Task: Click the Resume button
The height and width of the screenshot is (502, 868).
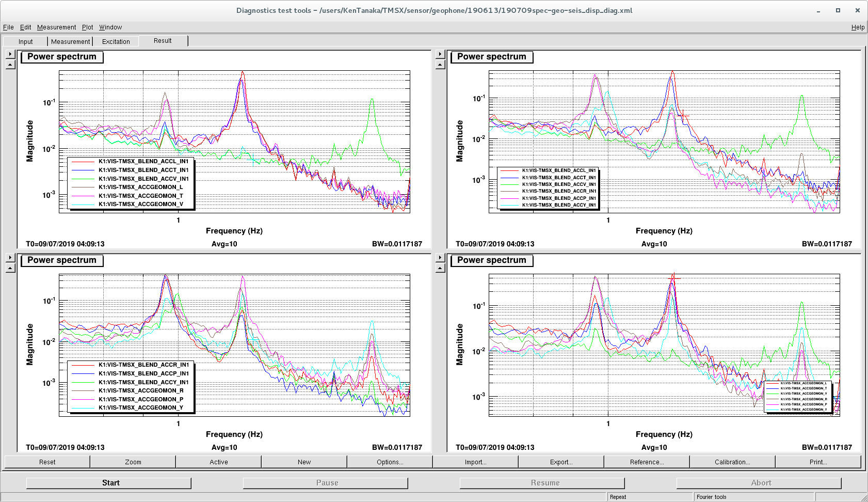Action: tap(542, 483)
